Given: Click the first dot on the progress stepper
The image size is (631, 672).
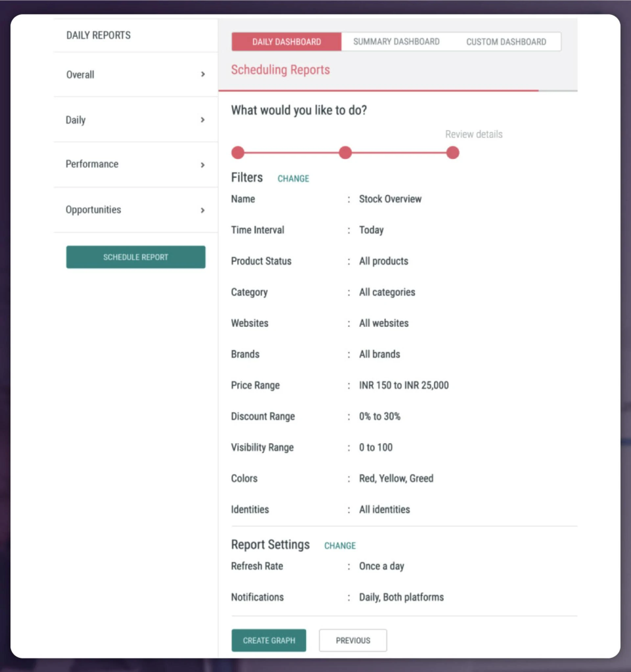Looking at the screenshot, I should click(238, 153).
